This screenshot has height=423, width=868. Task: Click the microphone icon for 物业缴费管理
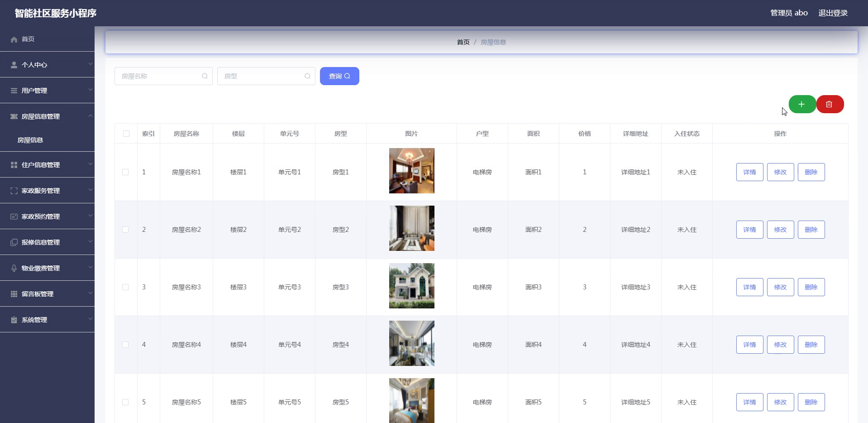[x=14, y=269]
